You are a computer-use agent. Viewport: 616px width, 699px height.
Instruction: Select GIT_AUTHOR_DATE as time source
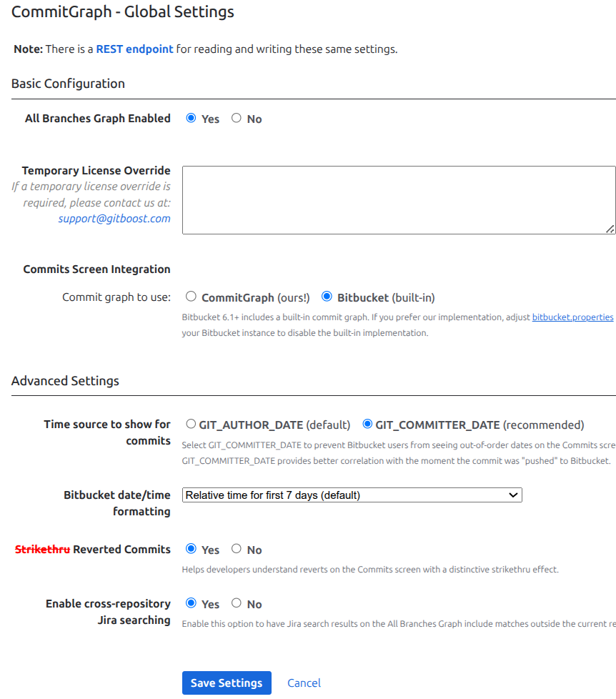coord(191,424)
